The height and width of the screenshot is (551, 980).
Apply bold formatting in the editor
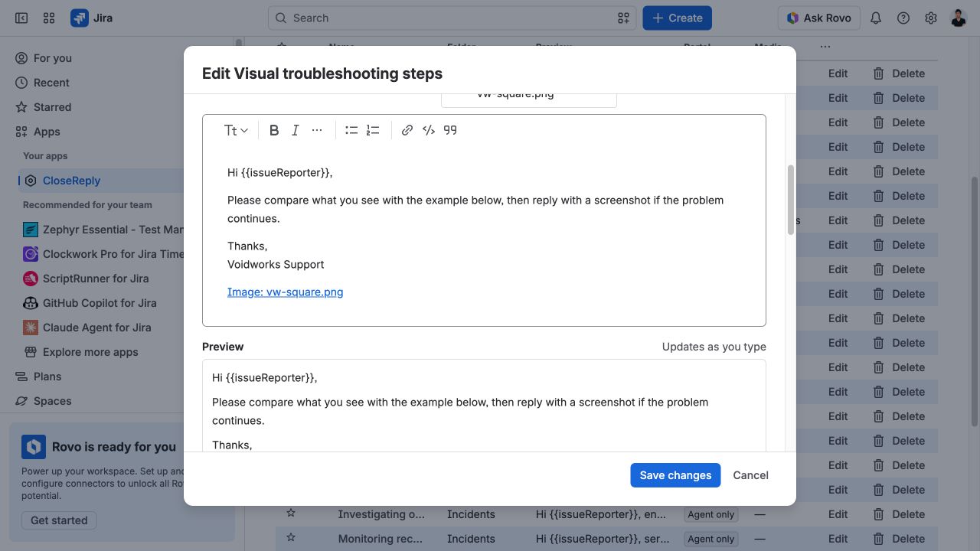pos(274,130)
